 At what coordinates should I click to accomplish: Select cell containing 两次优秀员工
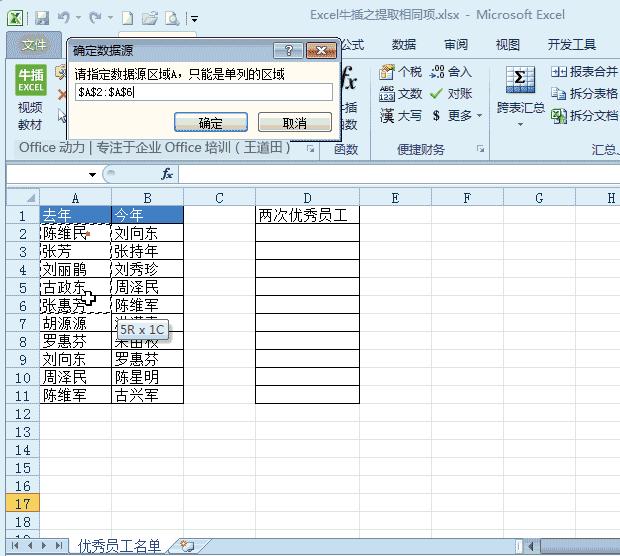click(307, 215)
